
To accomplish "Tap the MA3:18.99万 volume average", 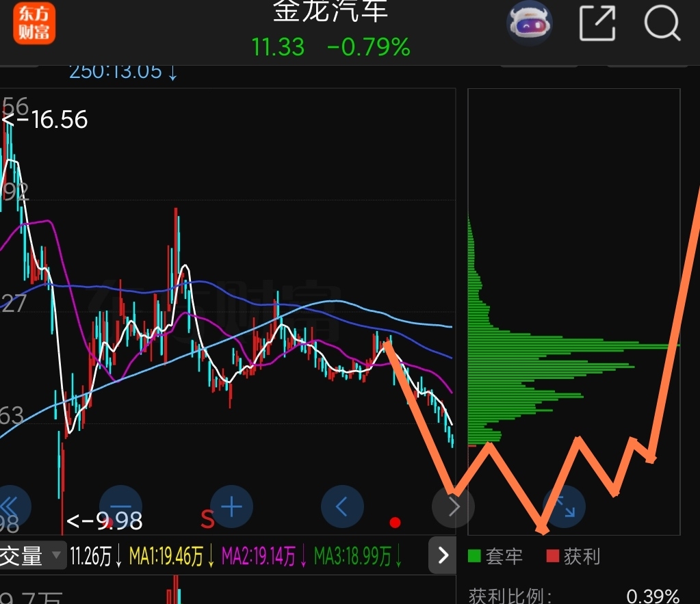I will pyautogui.click(x=352, y=556).
